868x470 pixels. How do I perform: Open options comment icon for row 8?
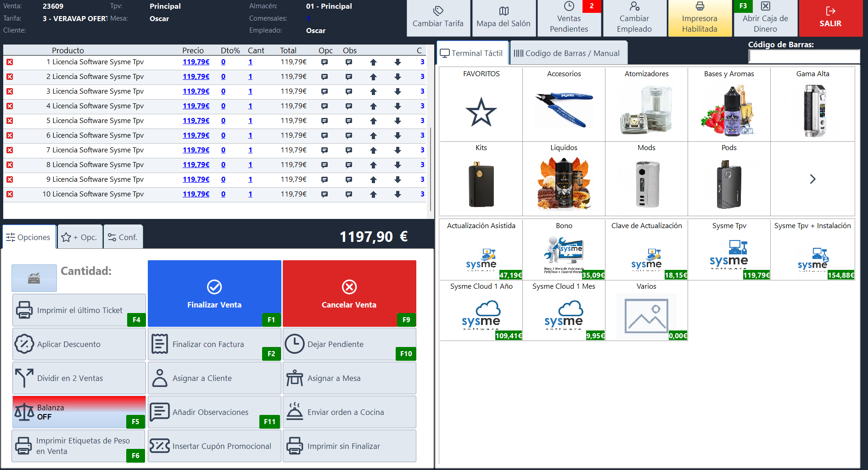click(325, 165)
